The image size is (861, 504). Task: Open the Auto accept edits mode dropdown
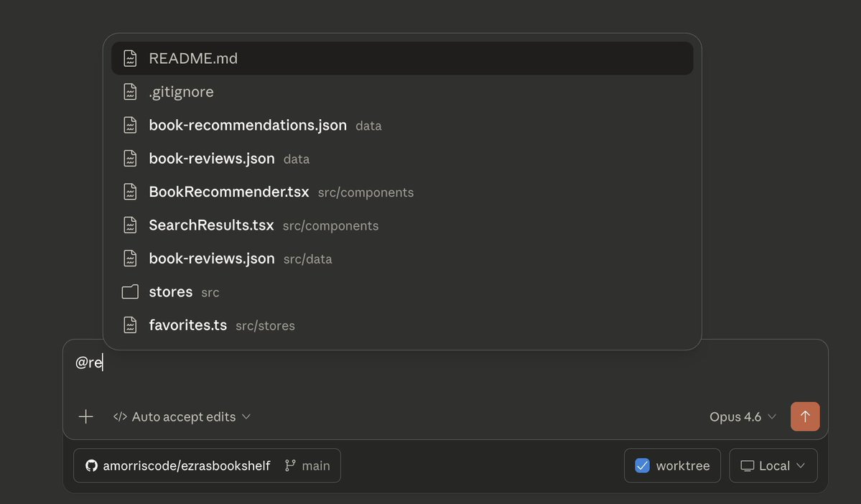pyautogui.click(x=182, y=416)
